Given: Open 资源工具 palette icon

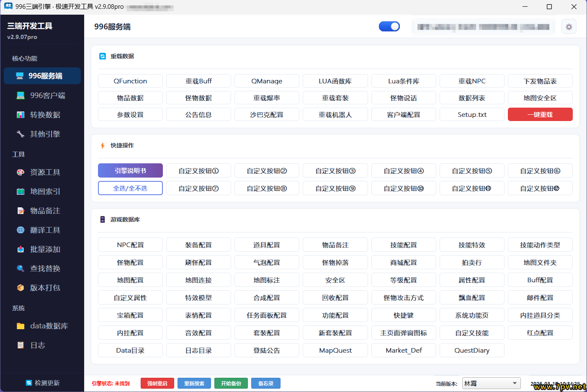Looking at the screenshot, I should (x=20, y=172).
